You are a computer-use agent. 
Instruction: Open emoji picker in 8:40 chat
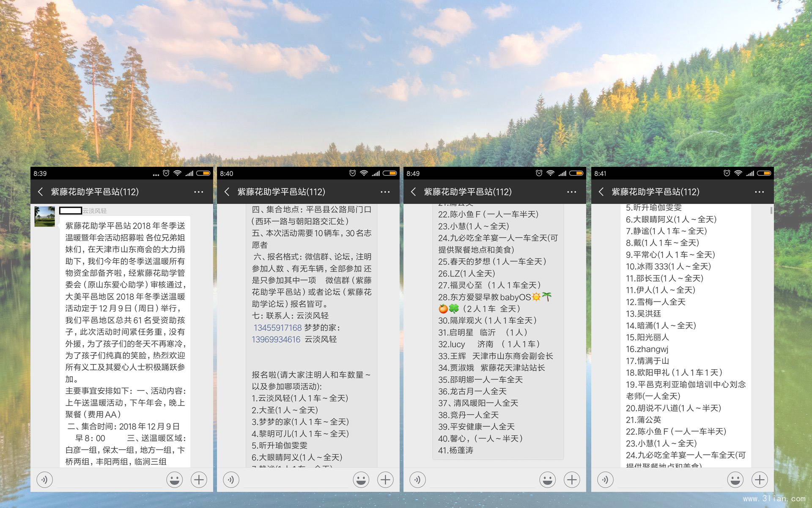(361, 480)
